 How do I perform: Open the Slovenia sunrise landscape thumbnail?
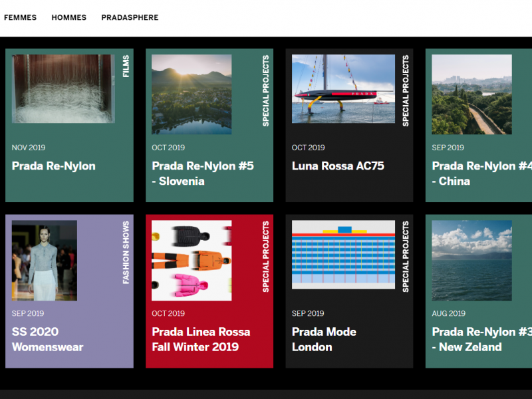192,94
